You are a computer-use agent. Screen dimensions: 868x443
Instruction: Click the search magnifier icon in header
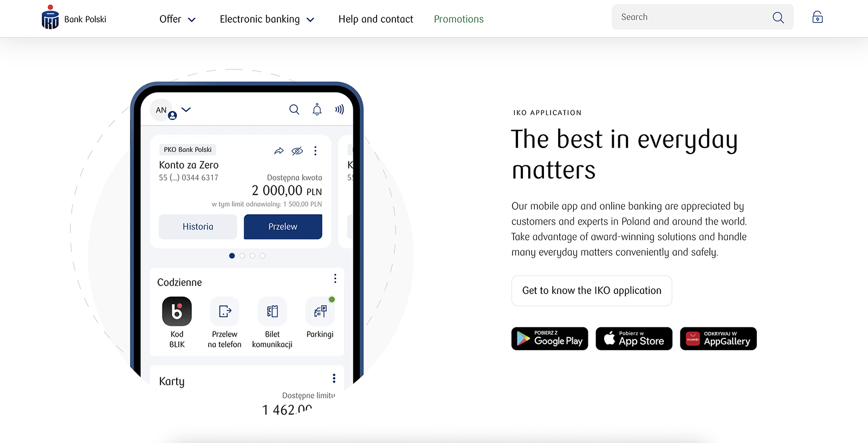click(x=778, y=17)
